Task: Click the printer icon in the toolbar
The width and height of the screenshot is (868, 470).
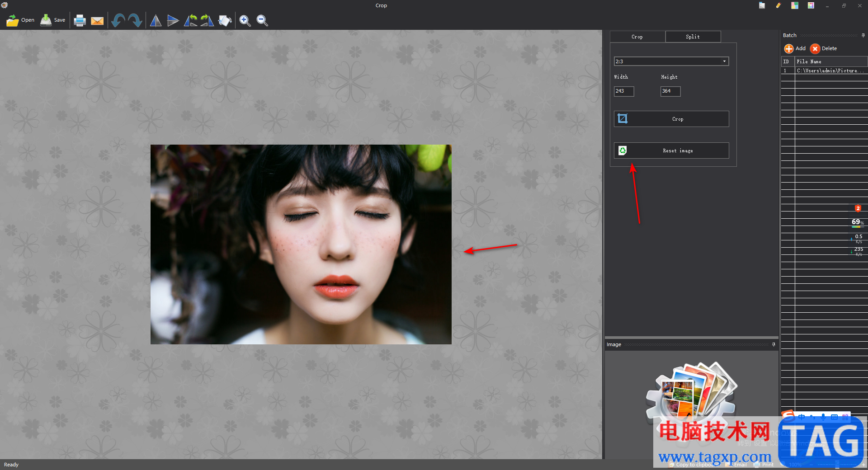Action: point(80,20)
